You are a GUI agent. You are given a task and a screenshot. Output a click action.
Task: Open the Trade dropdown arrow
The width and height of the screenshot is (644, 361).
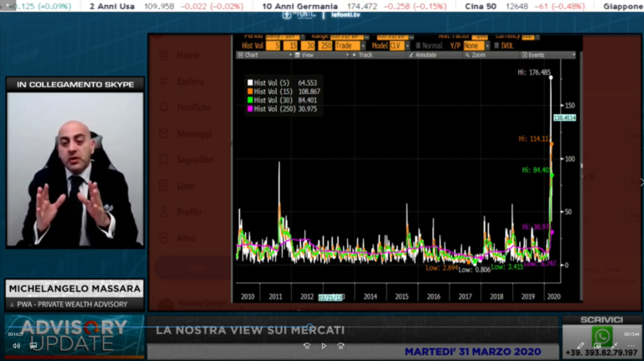click(363, 45)
